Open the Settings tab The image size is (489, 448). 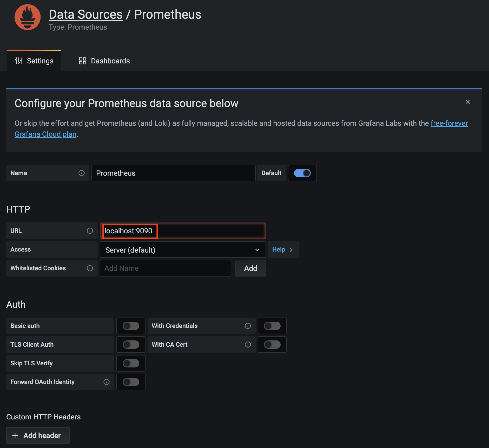tap(34, 61)
